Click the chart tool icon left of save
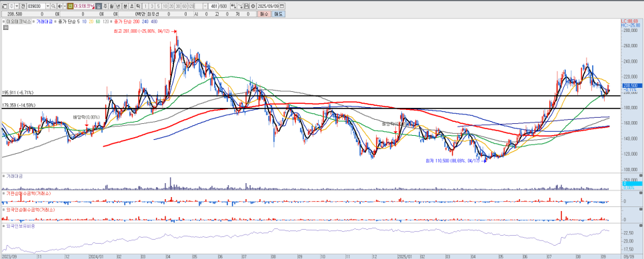 click(240, 6)
